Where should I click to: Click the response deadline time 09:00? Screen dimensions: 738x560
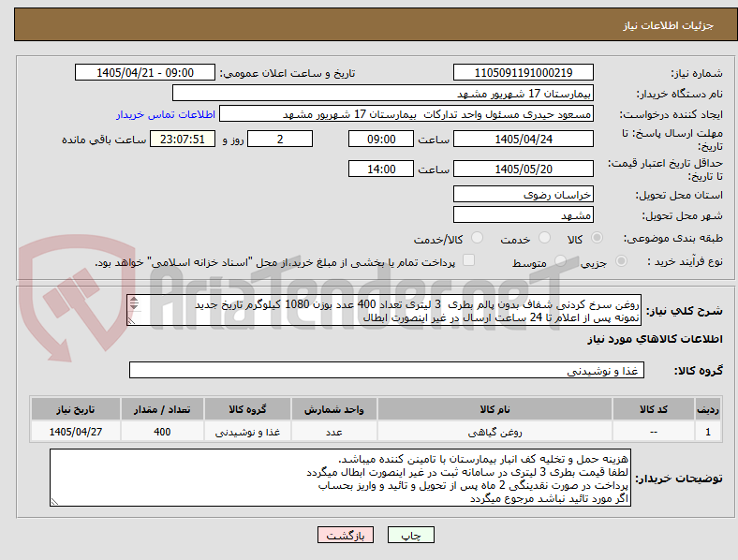pos(381,139)
